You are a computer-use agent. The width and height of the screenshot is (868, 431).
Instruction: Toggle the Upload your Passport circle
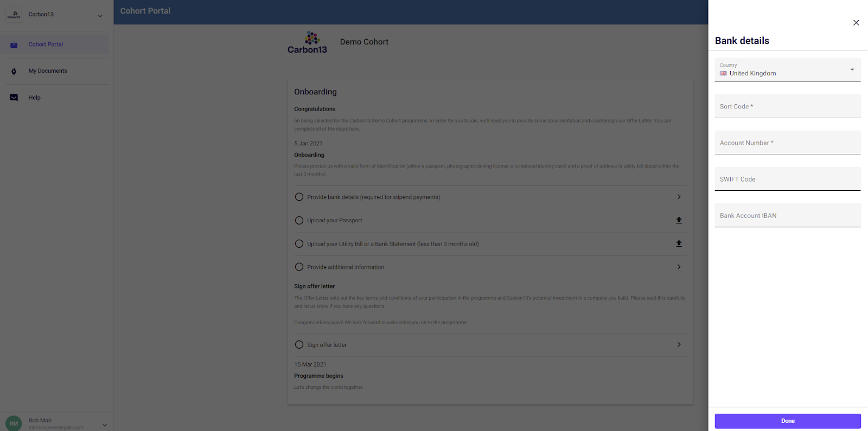pos(299,220)
